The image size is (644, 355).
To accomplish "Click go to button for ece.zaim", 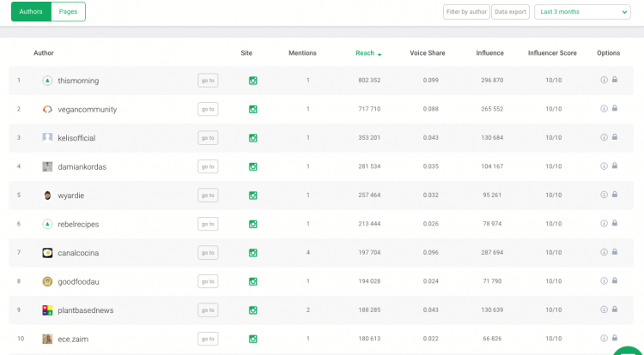I will tap(208, 339).
